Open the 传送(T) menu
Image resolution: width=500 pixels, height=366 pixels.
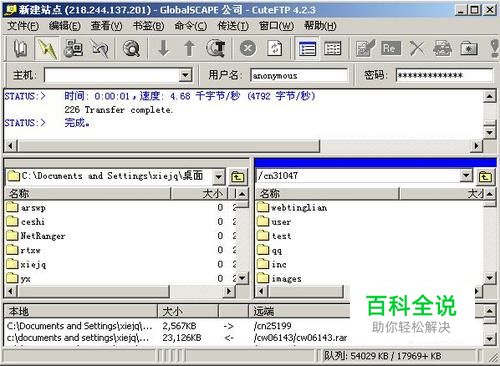[233, 26]
